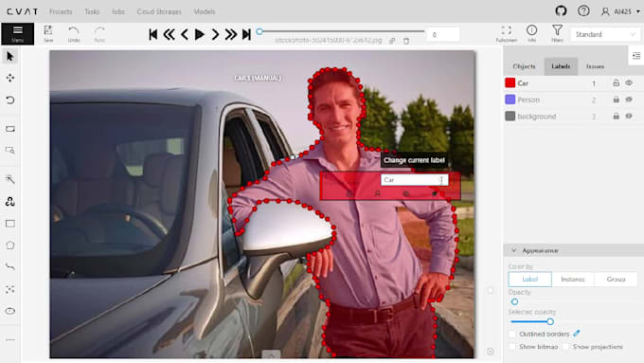Switch to the Issues tab

(x=595, y=66)
